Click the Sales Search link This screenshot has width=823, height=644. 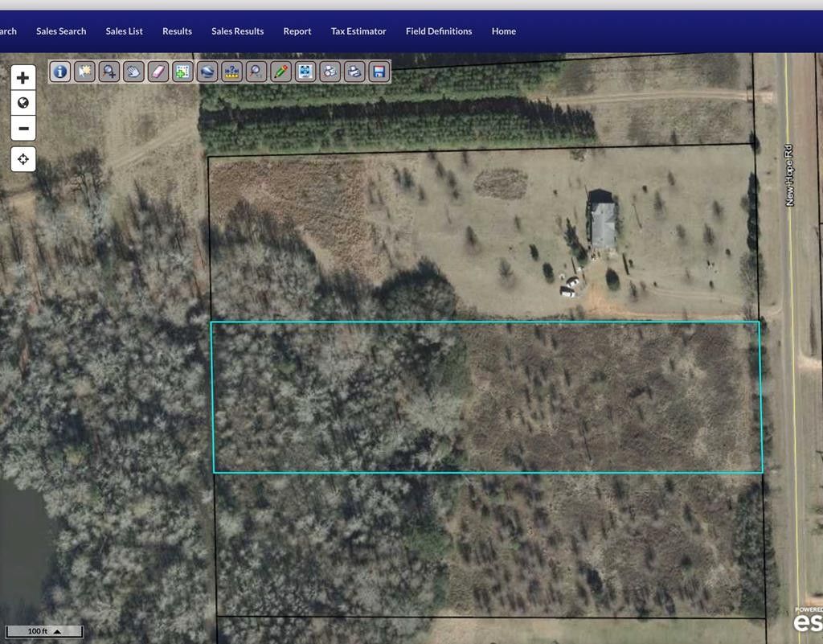(x=60, y=31)
